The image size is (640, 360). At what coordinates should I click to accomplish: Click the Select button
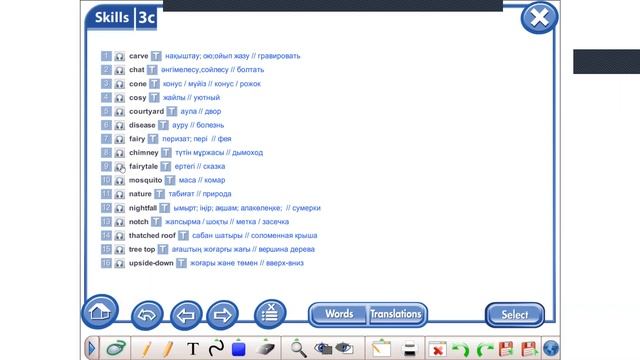[515, 315]
